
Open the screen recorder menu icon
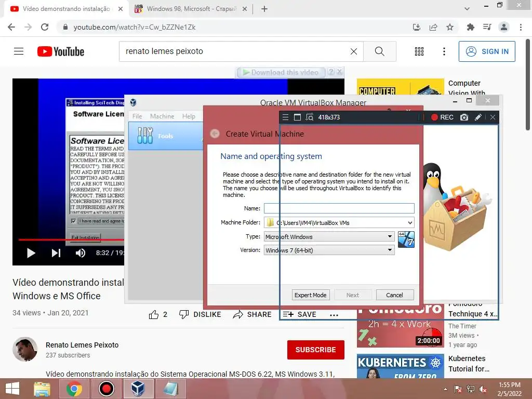click(286, 117)
